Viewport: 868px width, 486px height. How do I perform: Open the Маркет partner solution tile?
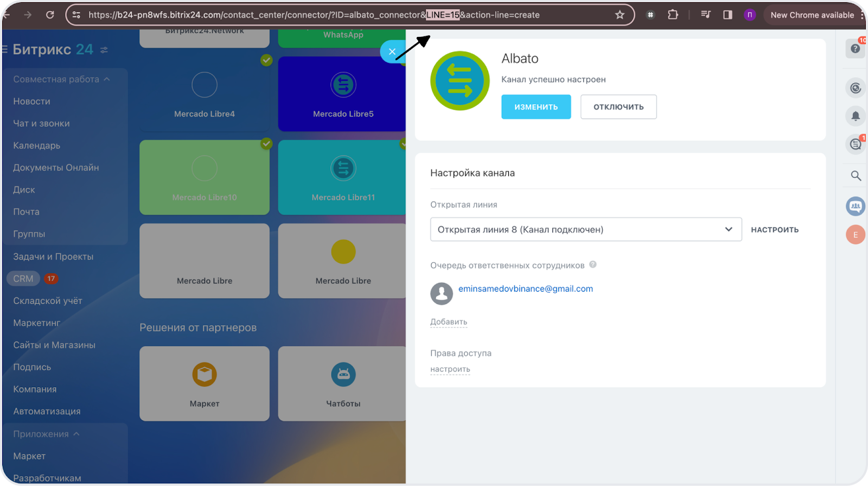(x=205, y=383)
